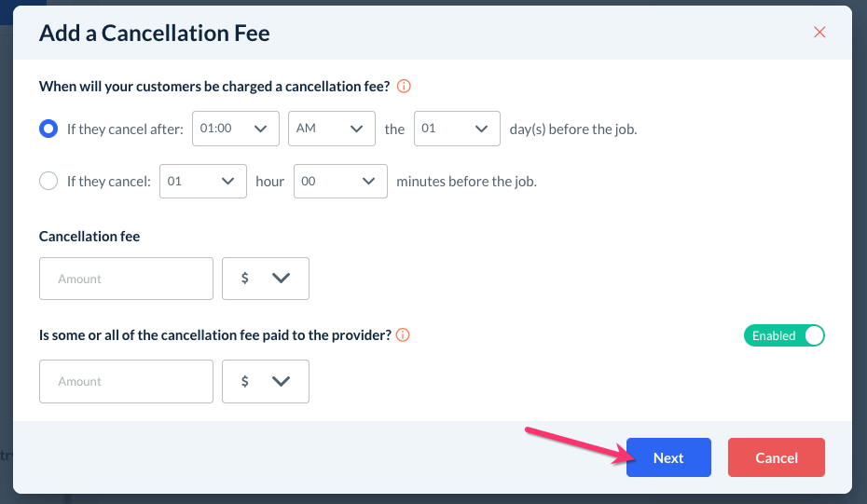The image size is (867, 504).
Task: Open the hour dropdown showing 01
Action: [202, 182]
